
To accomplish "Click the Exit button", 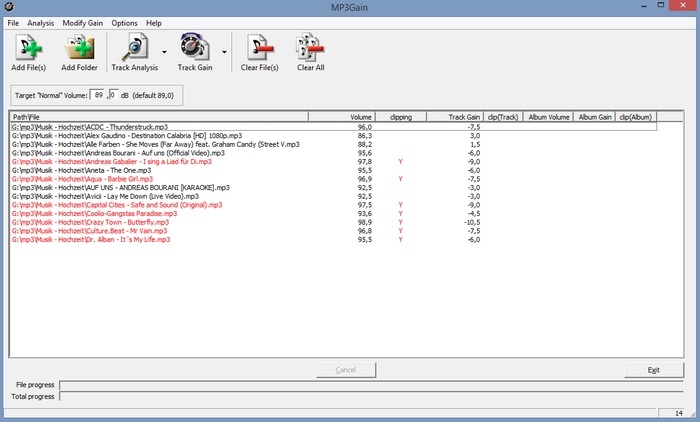I will pyautogui.click(x=654, y=370).
